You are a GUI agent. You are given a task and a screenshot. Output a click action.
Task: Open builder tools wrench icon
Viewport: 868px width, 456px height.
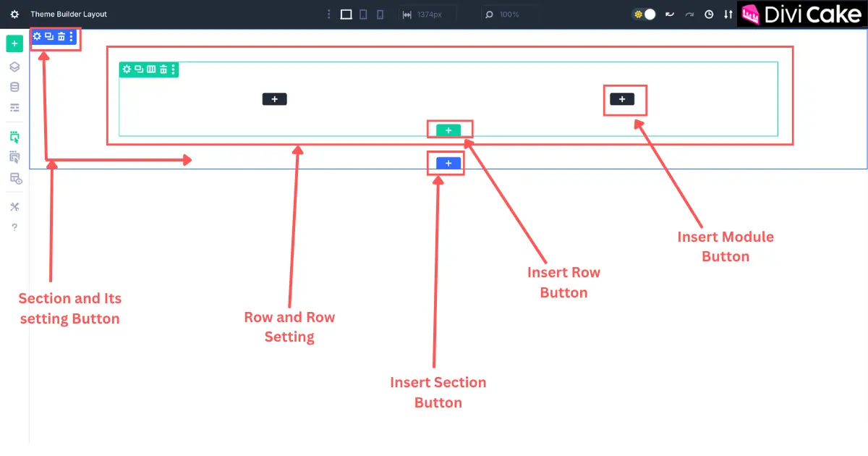tap(14, 207)
